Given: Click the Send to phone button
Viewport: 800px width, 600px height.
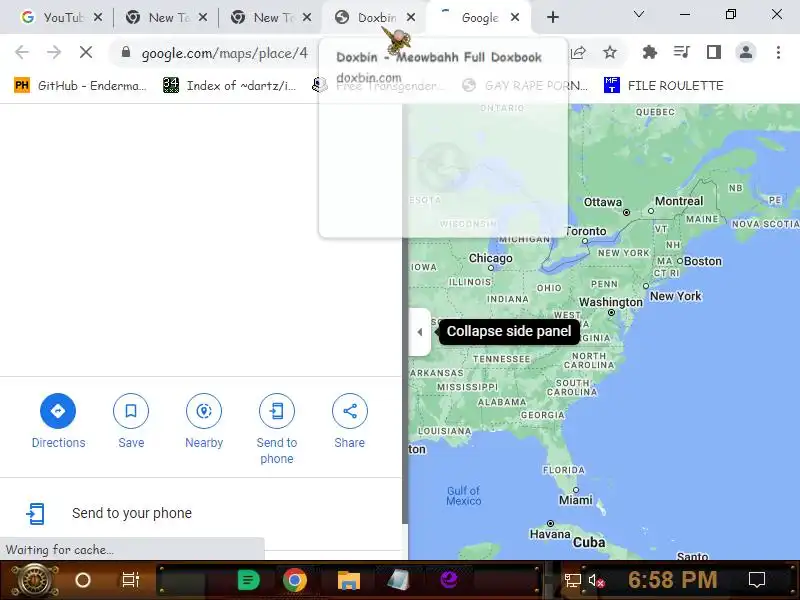Looking at the screenshot, I should pos(277,429).
